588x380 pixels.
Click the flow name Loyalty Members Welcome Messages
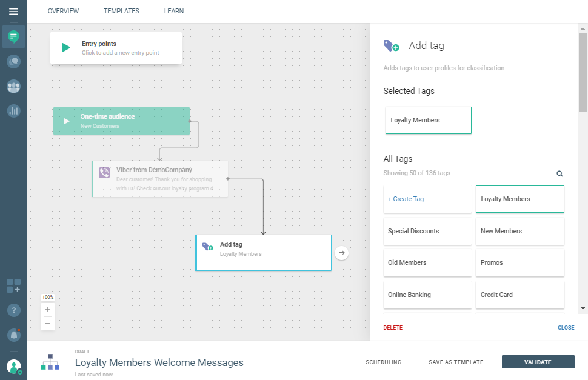159,362
